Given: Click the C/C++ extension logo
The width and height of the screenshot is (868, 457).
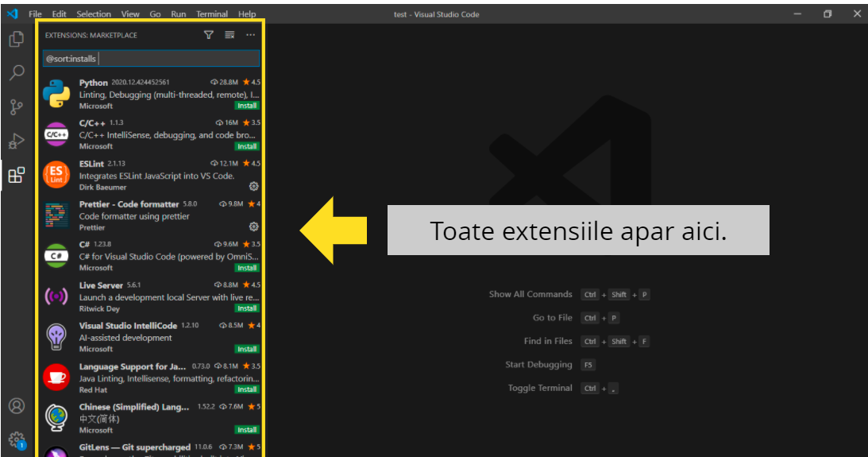Looking at the screenshot, I should (56, 134).
